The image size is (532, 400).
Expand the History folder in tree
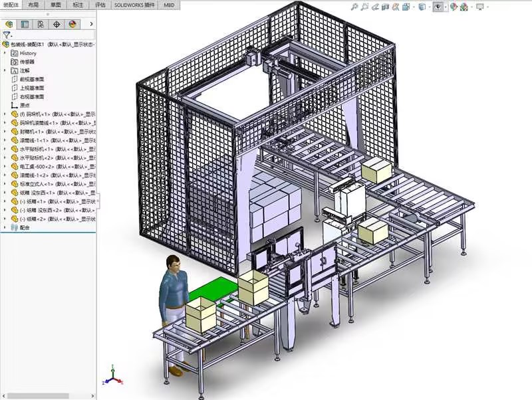[x=6, y=53]
